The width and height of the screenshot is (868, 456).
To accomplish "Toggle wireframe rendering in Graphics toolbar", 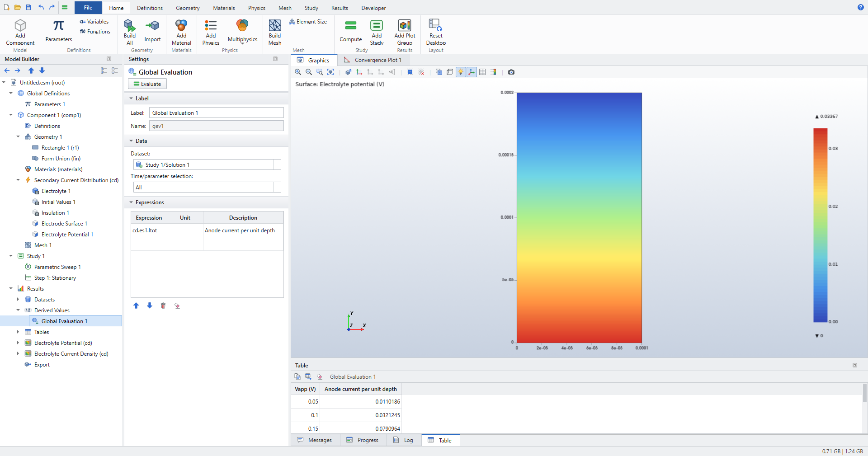I will [x=450, y=72].
